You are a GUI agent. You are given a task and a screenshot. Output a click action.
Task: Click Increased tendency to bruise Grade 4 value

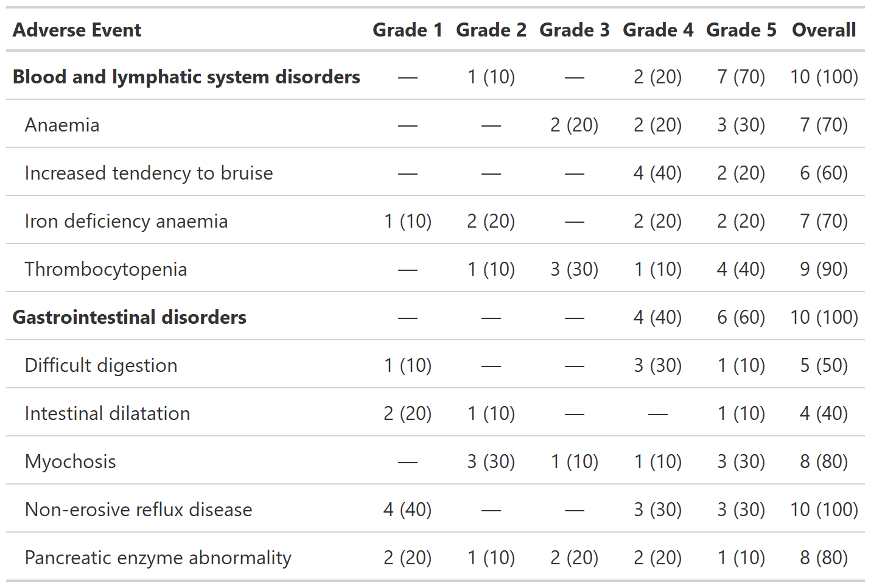(657, 173)
